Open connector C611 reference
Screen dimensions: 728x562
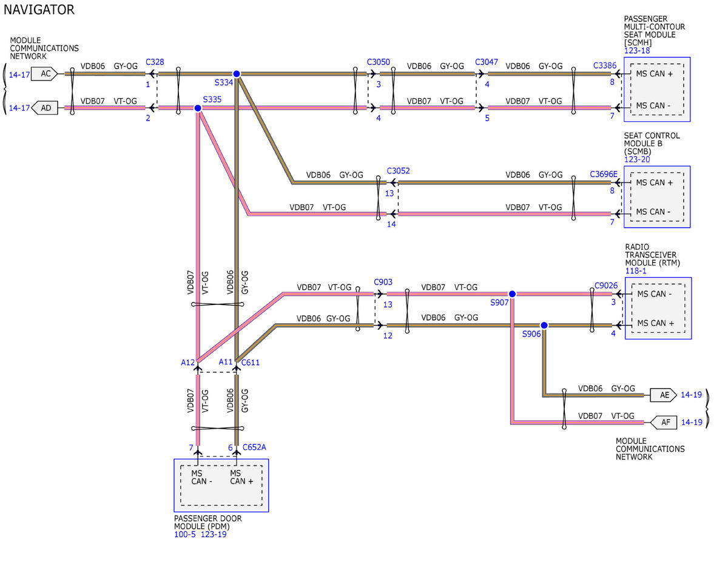point(251,363)
